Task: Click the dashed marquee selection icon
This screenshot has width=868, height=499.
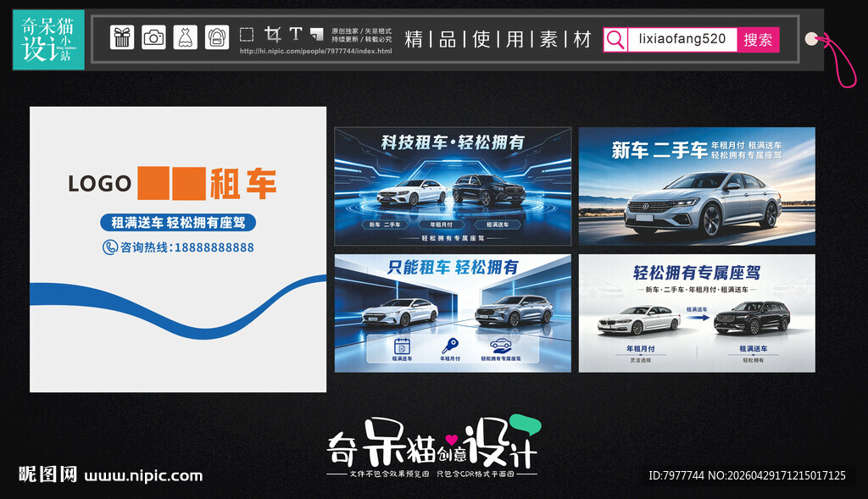Action: tap(247, 36)
